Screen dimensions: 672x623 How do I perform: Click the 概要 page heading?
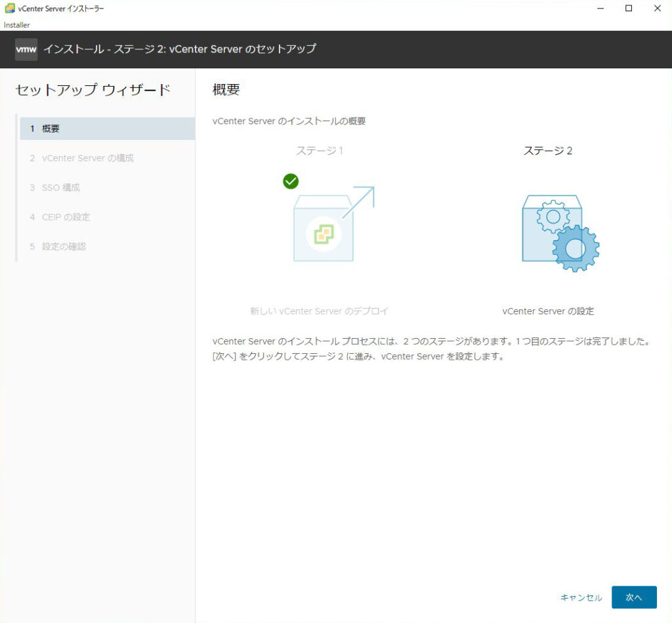click(226, 90)
